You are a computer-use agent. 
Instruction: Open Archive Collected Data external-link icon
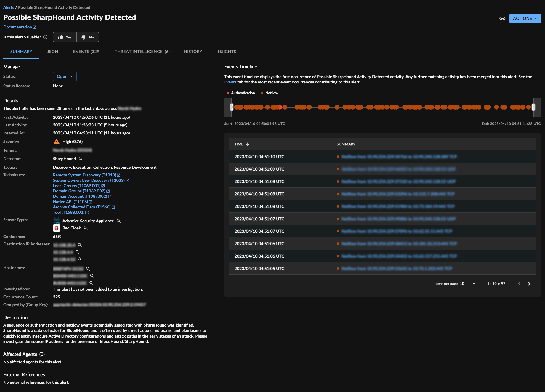tap(113, 207)
